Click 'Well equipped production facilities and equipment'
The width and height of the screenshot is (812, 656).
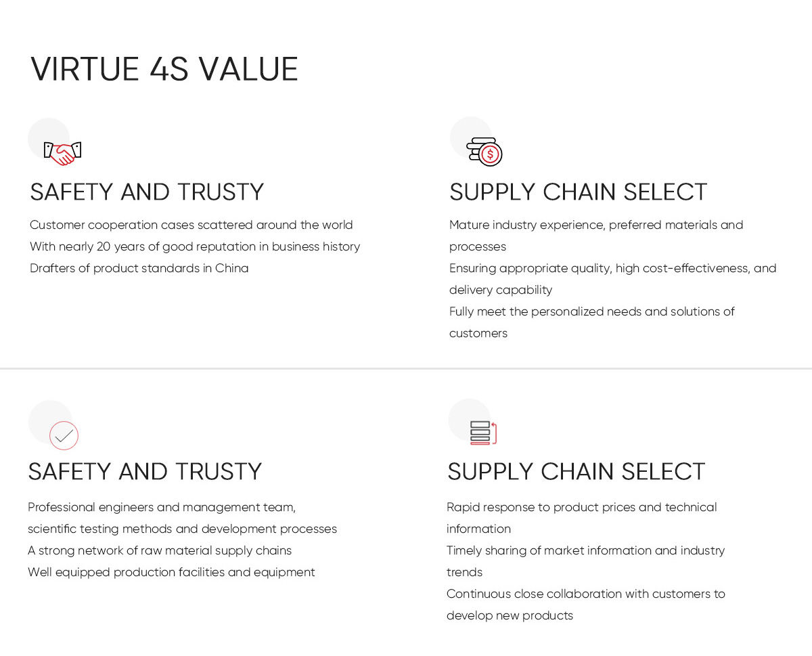pyautogui.click(x=171, y=572)
